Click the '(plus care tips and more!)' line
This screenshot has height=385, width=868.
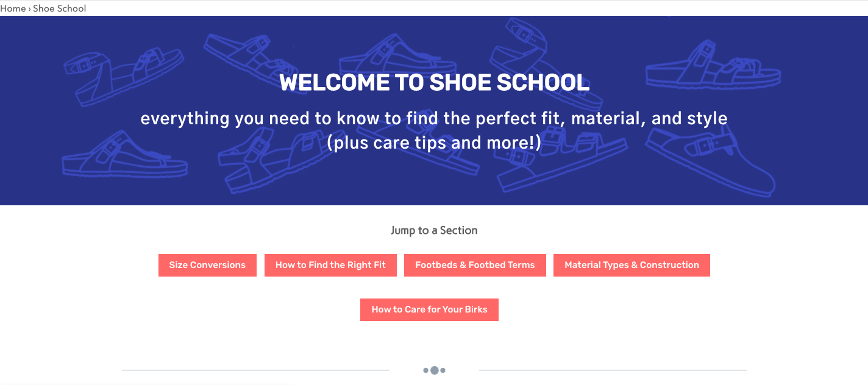[434, 143]
